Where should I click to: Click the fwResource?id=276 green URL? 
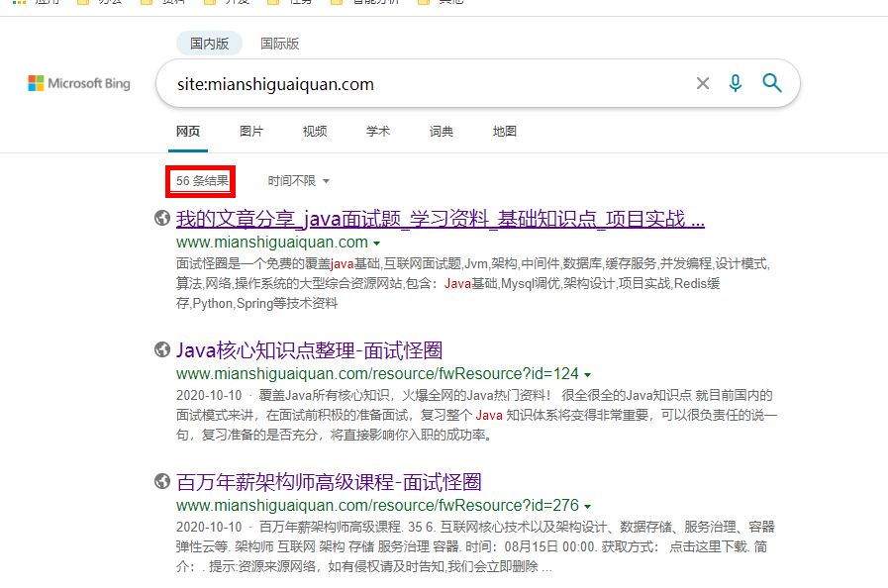click(377, 505)
